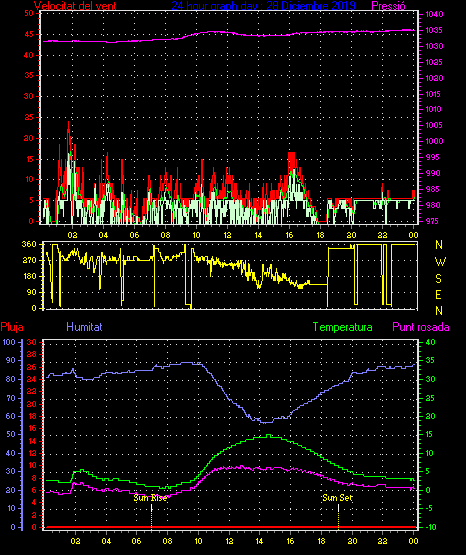Click the blue 70 on humidity axis
The height and width of the screenshot is (555, 466).
point(11,398)
